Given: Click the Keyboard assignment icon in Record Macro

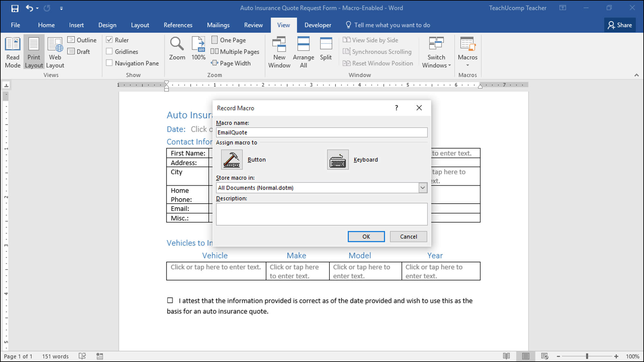Looking at the screenshot, I should 337,159.
